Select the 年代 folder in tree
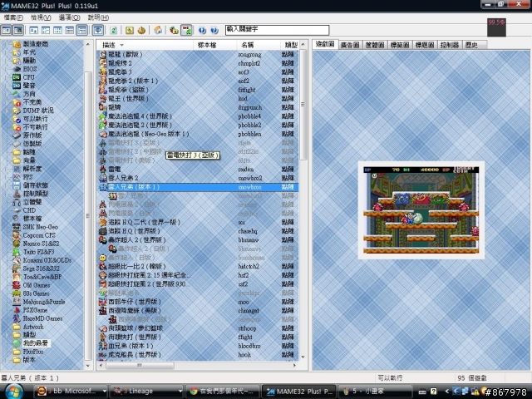Image resolution: width=532 pixels, height=399 pixels. [29, 52]
